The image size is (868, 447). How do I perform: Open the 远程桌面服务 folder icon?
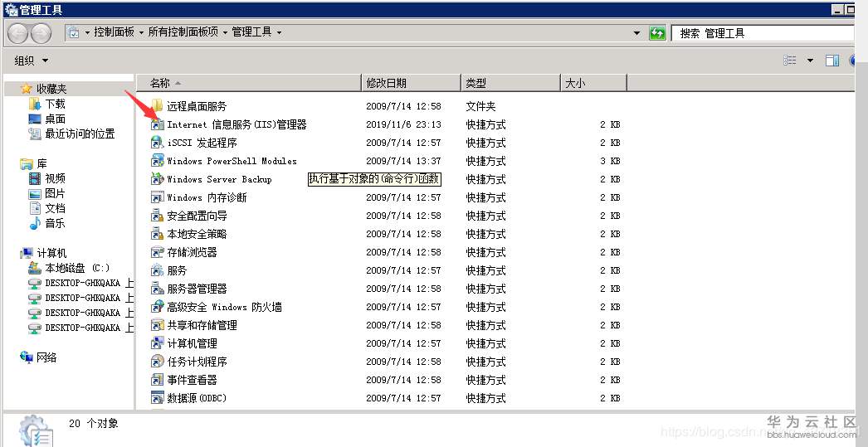coord(157,105)
